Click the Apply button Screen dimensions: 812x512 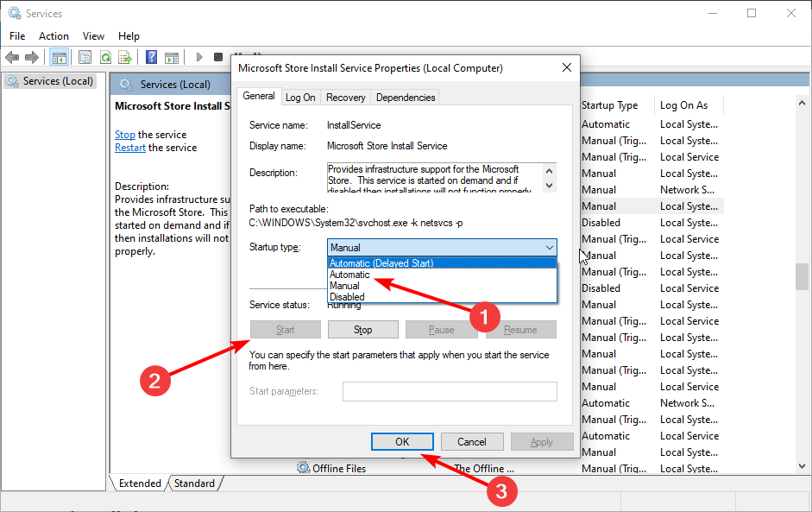point(542,441)
